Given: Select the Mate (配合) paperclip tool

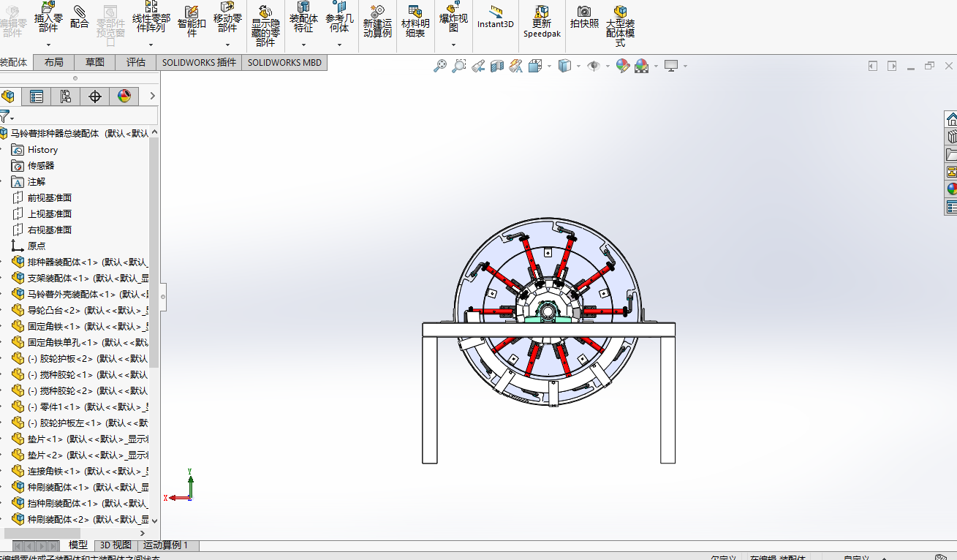Looking at the screenshot, I should [80, 16].
